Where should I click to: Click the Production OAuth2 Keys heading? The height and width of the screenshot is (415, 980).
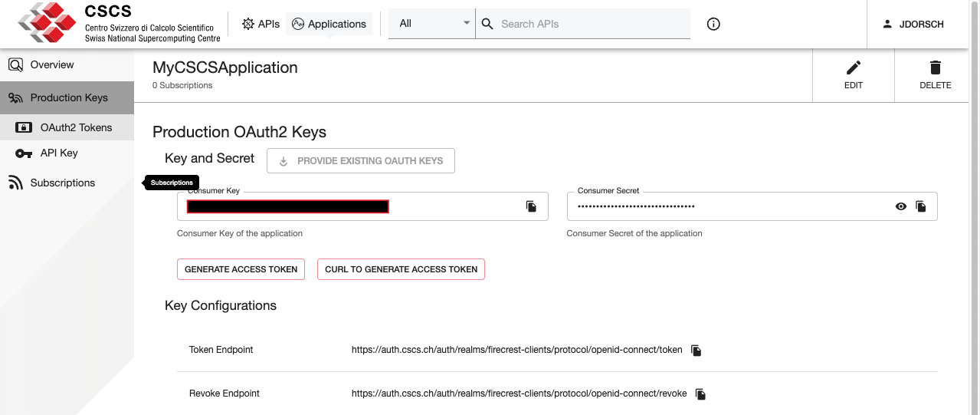tap(240, 132)
